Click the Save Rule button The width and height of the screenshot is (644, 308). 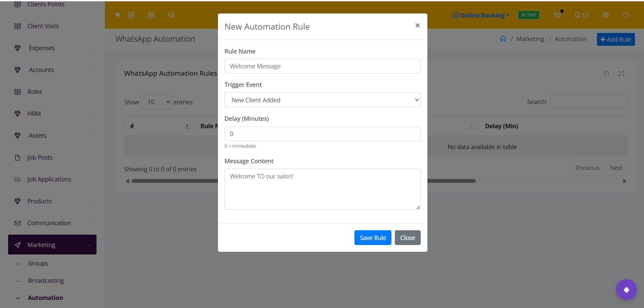373,238
